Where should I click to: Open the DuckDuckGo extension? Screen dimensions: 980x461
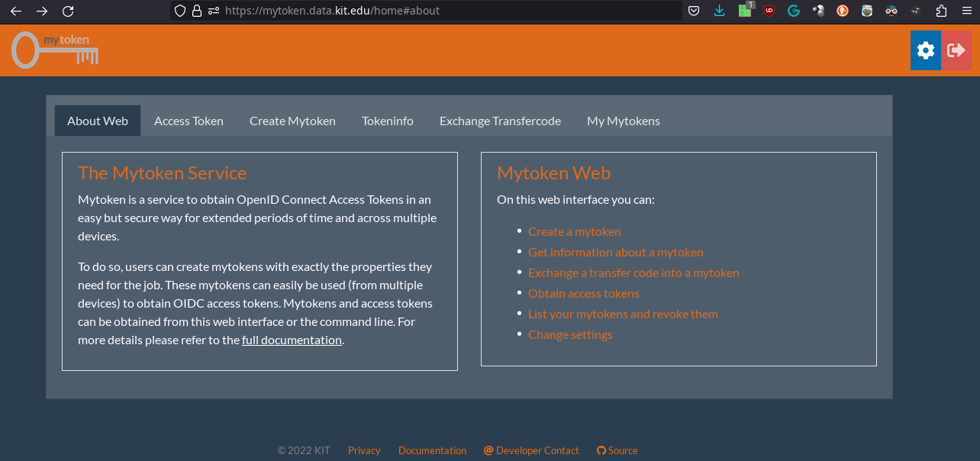(x=843, y=11)
